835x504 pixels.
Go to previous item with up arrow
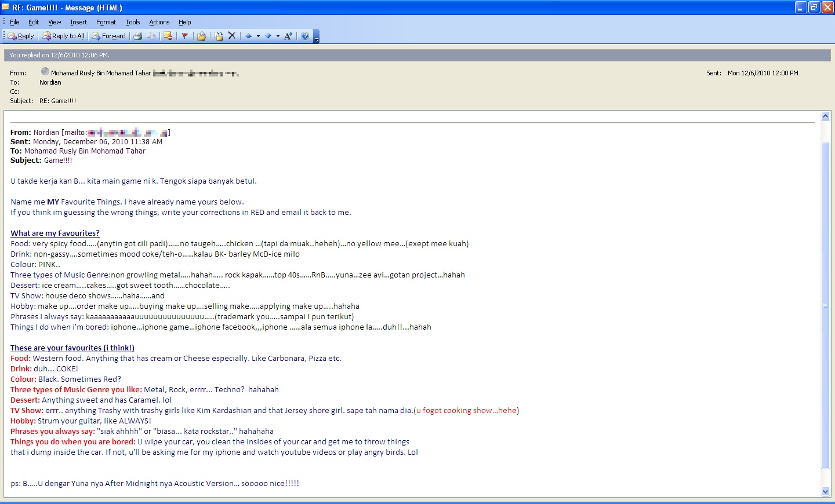coord(249,36)
